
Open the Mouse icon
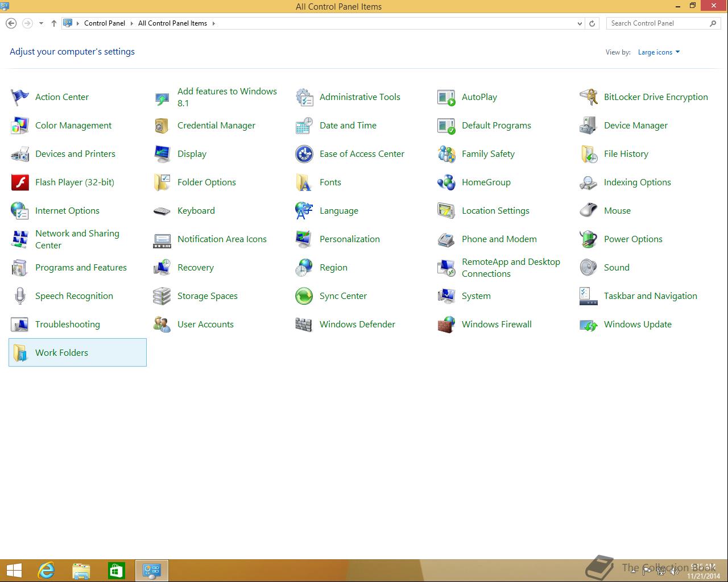coord(589,211)
